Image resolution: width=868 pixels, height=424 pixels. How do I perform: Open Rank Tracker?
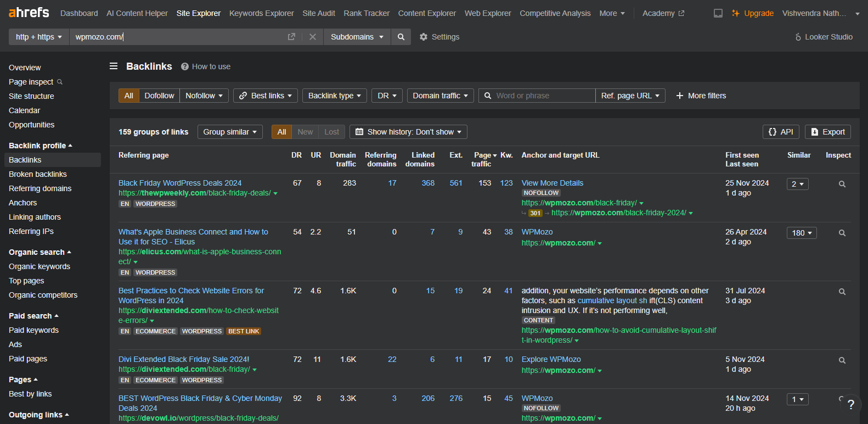pos(367,13)
